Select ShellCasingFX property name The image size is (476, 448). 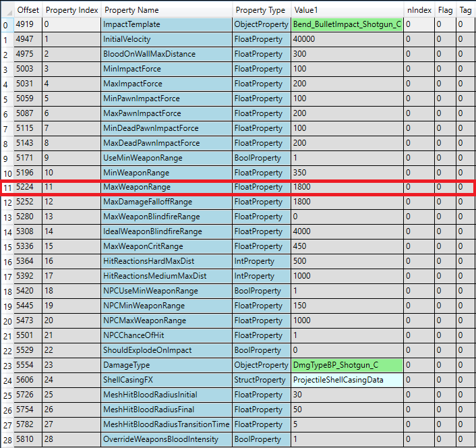[167, 381]
